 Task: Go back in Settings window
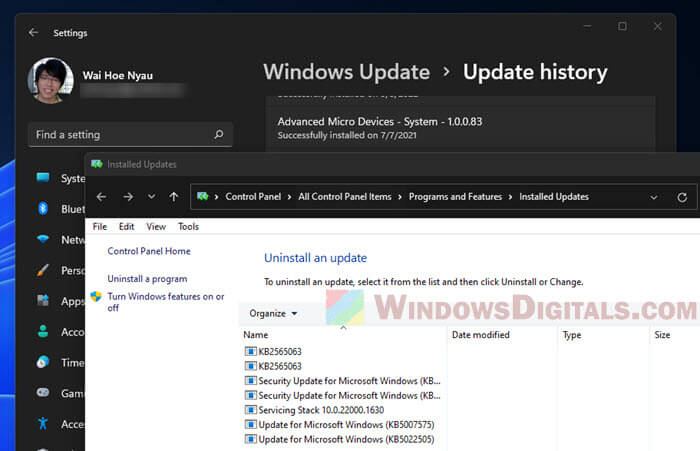33,33
